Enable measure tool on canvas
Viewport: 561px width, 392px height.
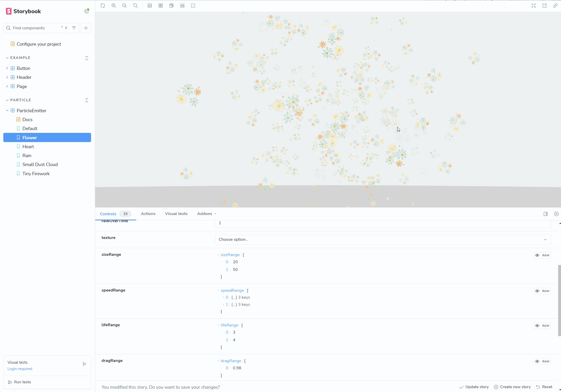click(182, 5)
